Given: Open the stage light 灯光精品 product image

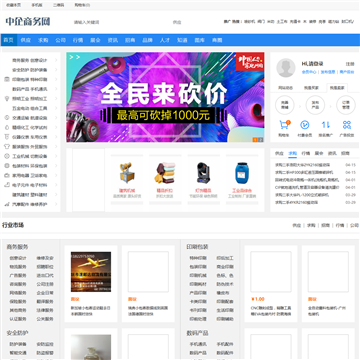Looking at the screenshot, I should coord(203,173).
